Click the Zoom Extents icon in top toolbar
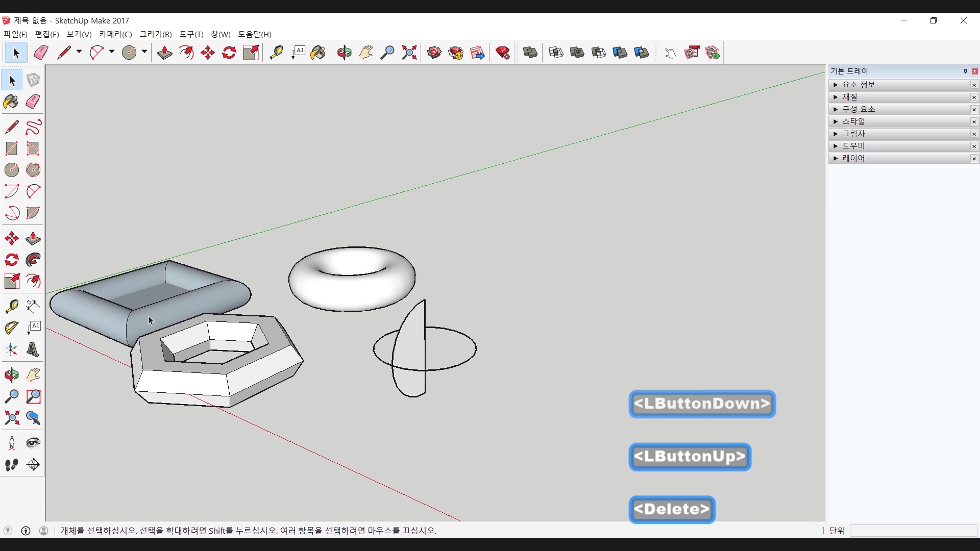This screenshot has width=980, height=551. 409,53
